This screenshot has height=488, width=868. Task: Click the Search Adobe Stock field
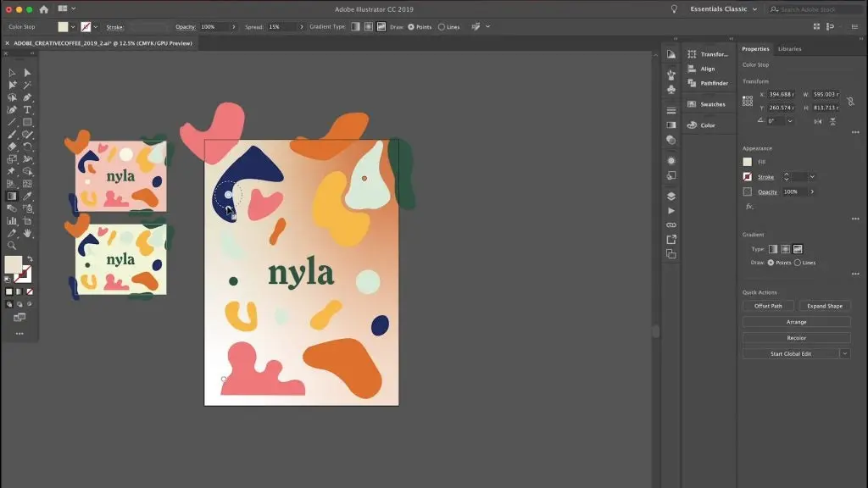(x=814, y=8)
